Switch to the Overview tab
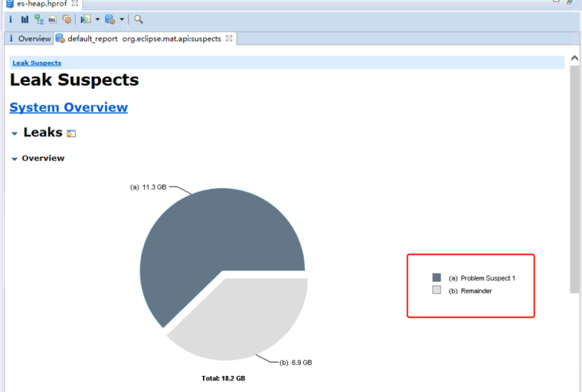Image resolution: width=582 pixels, height=392 pixels. coord(30,38)
